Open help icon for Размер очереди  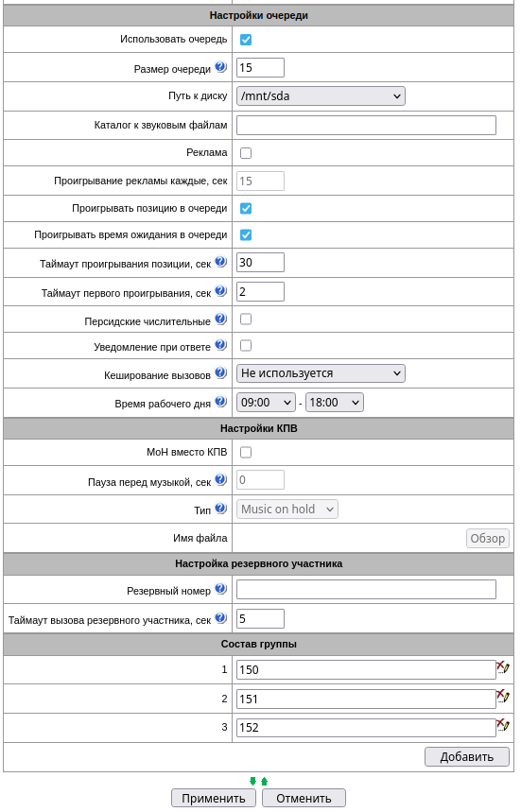point(220,67)
